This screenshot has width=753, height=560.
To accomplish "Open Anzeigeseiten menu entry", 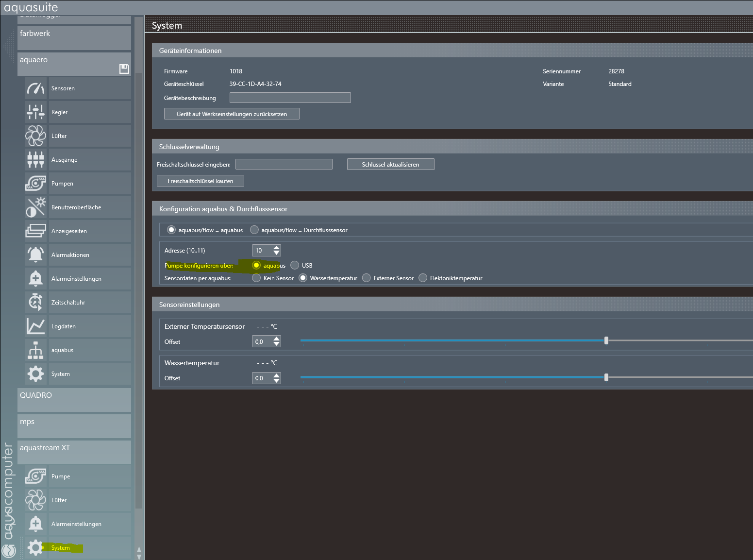I will (69, 231).
